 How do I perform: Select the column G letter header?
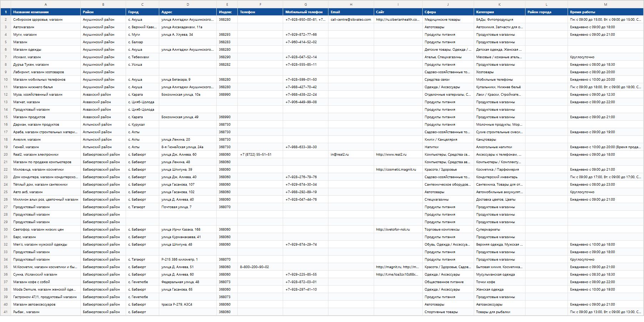pos(306,4)
